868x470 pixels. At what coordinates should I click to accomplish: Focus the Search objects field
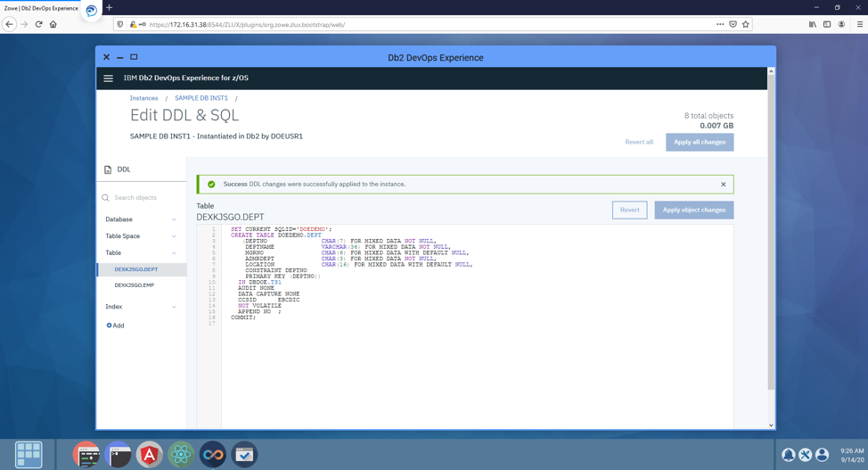point(141,198)
